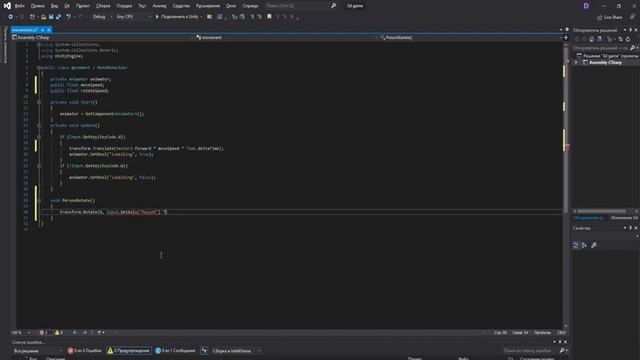
Task: Click the Live Share button
Action: (609, 17)
